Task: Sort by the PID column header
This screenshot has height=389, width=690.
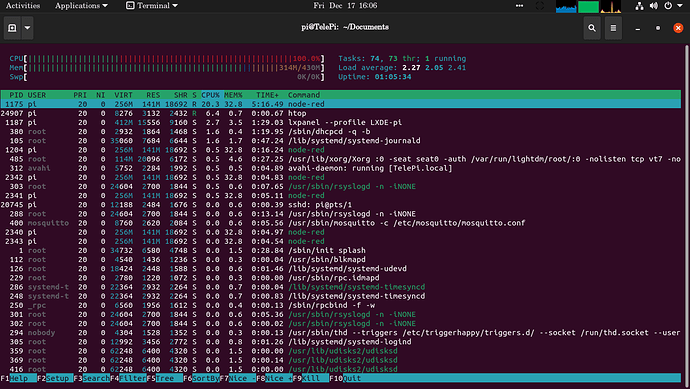Action: click(16, 95)
